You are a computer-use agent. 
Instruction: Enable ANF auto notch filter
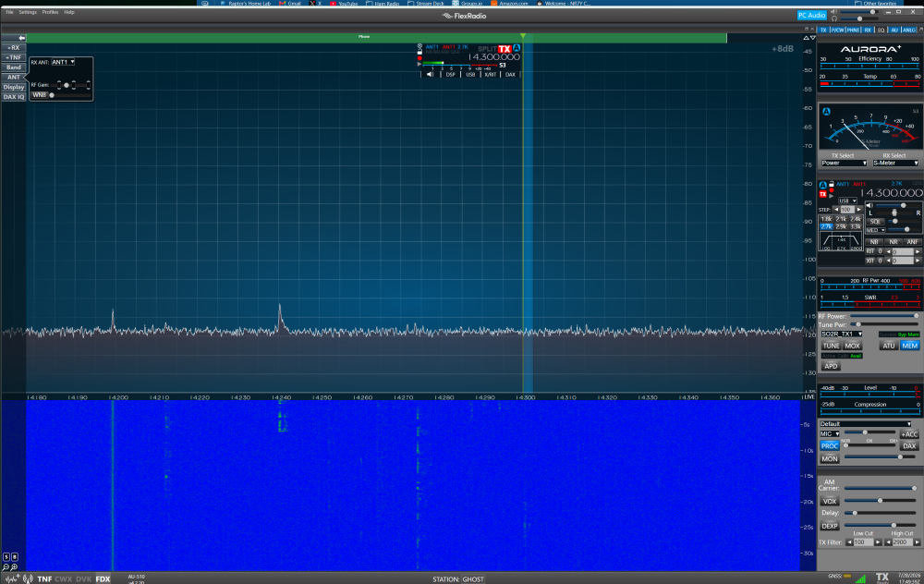912,241
